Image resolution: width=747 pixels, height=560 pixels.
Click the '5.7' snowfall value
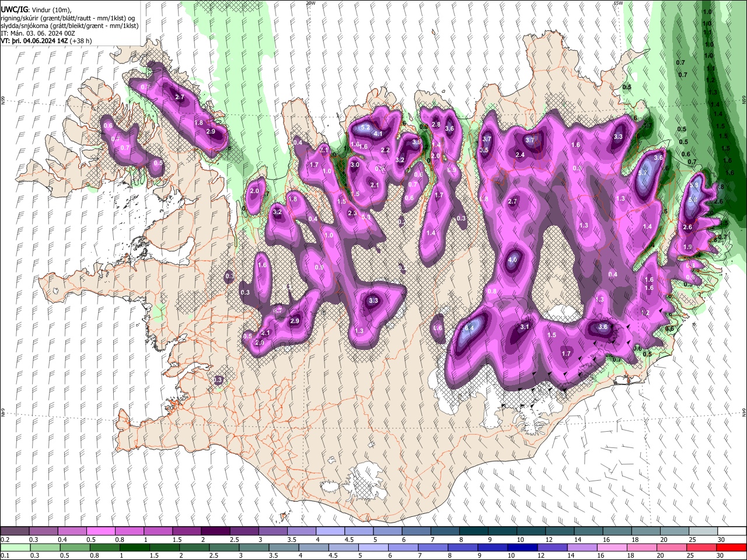[644, 173]
